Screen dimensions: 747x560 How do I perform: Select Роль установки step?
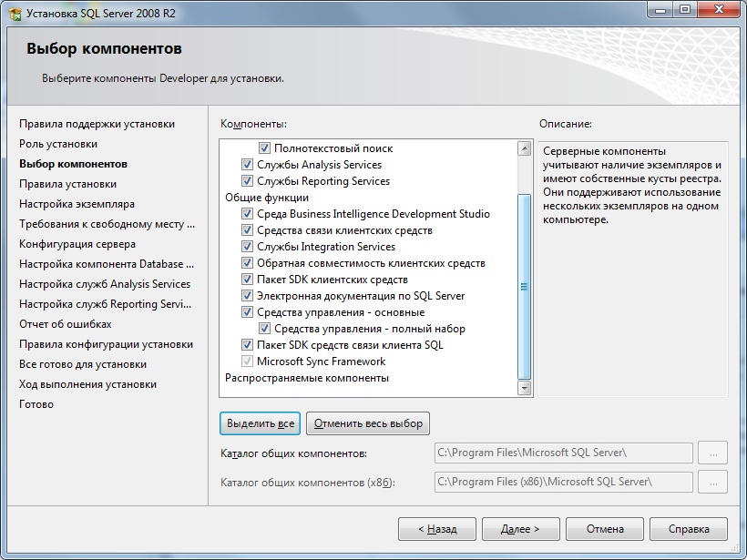58,144
